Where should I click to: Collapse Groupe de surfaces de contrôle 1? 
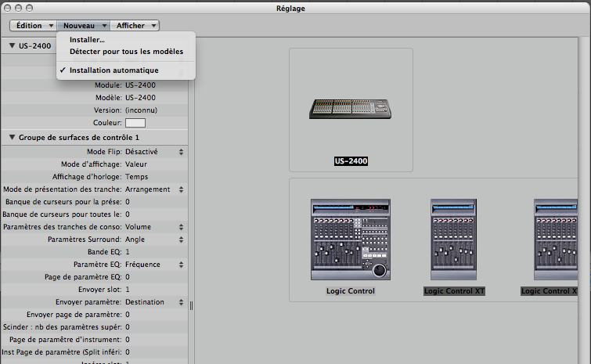point(12,138)
